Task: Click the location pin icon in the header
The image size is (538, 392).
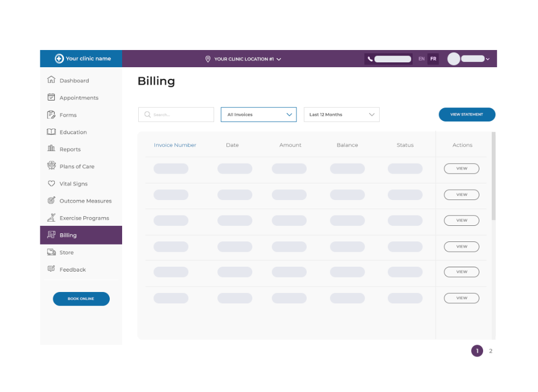Action: click(208, 59)
